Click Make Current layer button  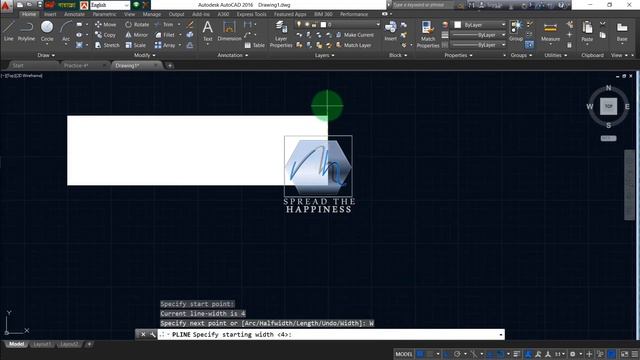pyautogui.click(x=355, y=35)
